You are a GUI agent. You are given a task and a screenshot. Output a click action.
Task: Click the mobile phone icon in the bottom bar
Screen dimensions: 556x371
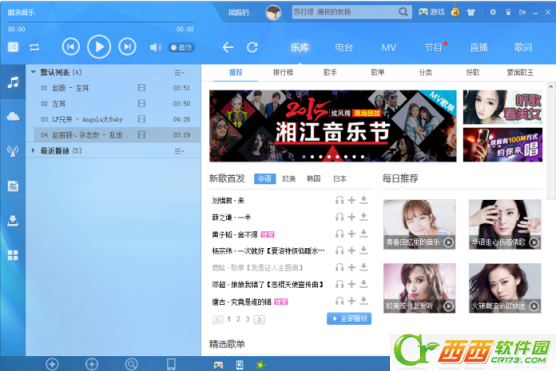171,364
